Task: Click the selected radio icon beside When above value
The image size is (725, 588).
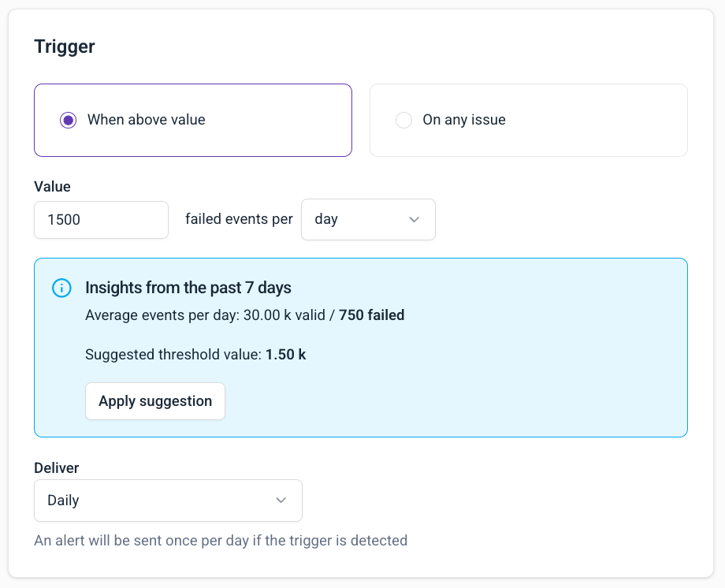Action: [68, 120]
